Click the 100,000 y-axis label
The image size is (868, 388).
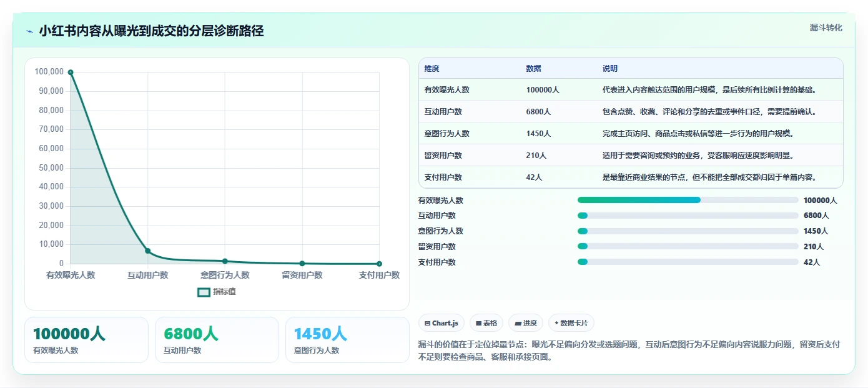(49, 72)
